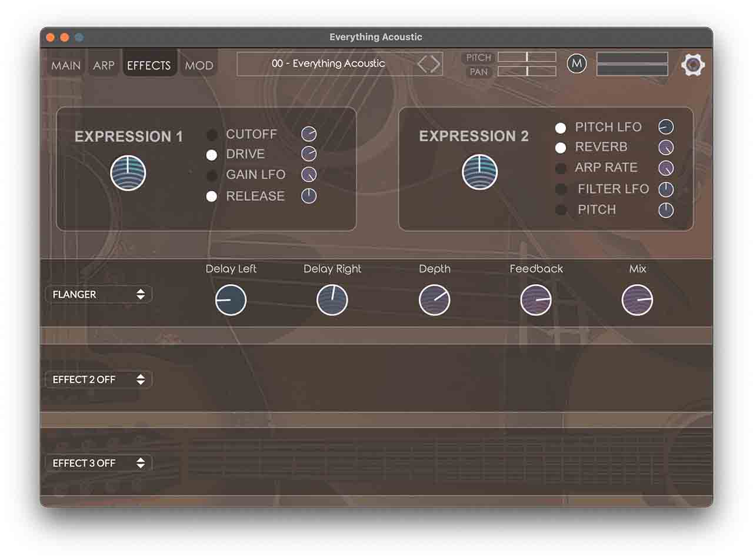
Task: Click the flanger Depth knob
Action: [434, 300]
